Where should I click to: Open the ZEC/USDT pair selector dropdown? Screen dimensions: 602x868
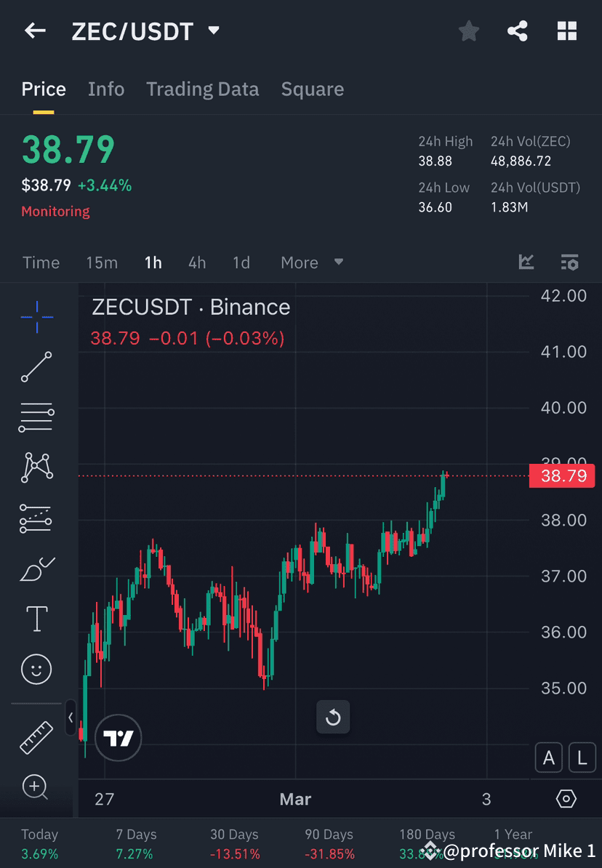213,31
